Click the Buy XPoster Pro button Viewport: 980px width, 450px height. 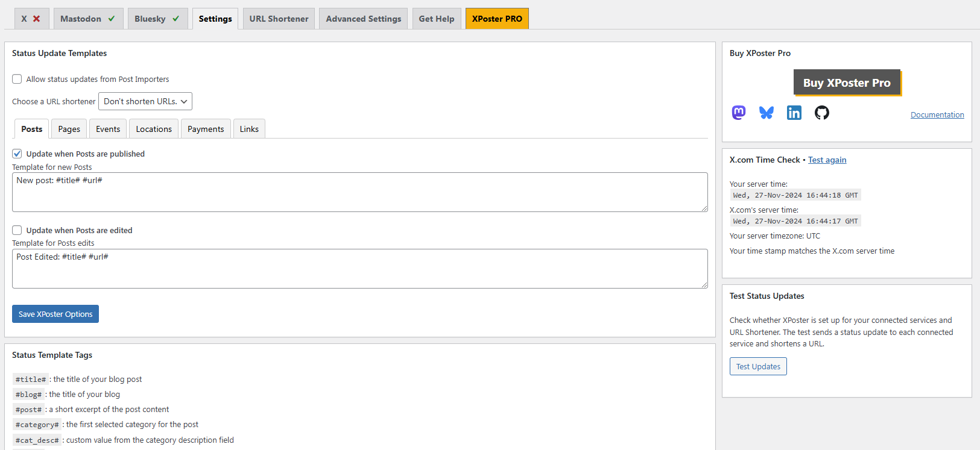(x=847, y=83)
